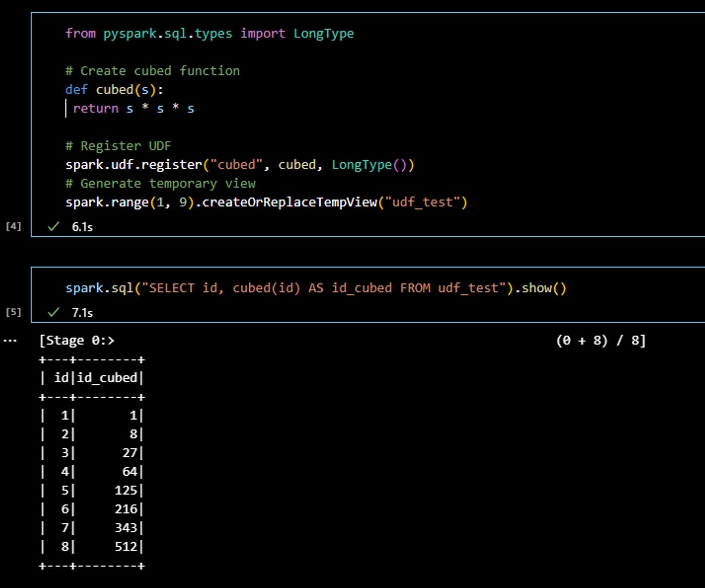Screen dimensions: 705x588
Task: Click into the spark.sql SELECT query cell
Action: tap(315, 288)
